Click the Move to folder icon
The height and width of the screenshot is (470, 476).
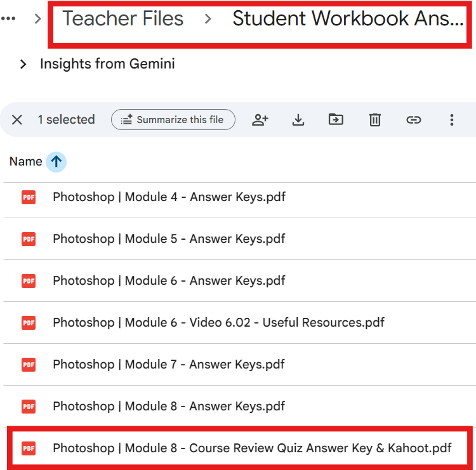[336, 119]
